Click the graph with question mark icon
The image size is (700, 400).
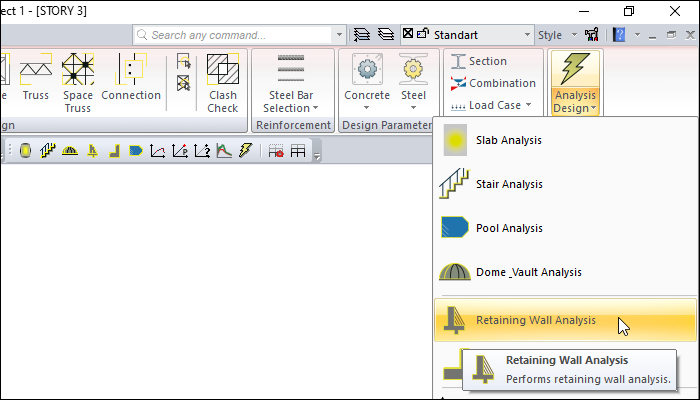pyautogui.click(x=202, y=151)
